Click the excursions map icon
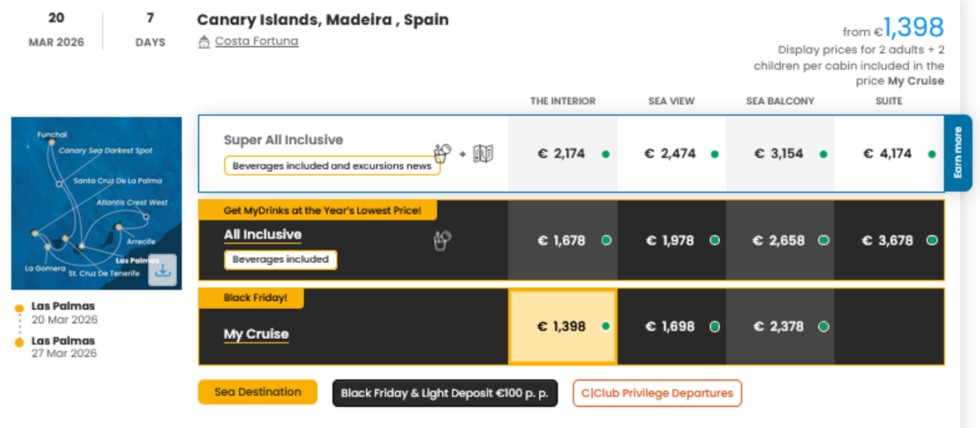Viewport: 980px width, 428px height. (x=483, y=154)
